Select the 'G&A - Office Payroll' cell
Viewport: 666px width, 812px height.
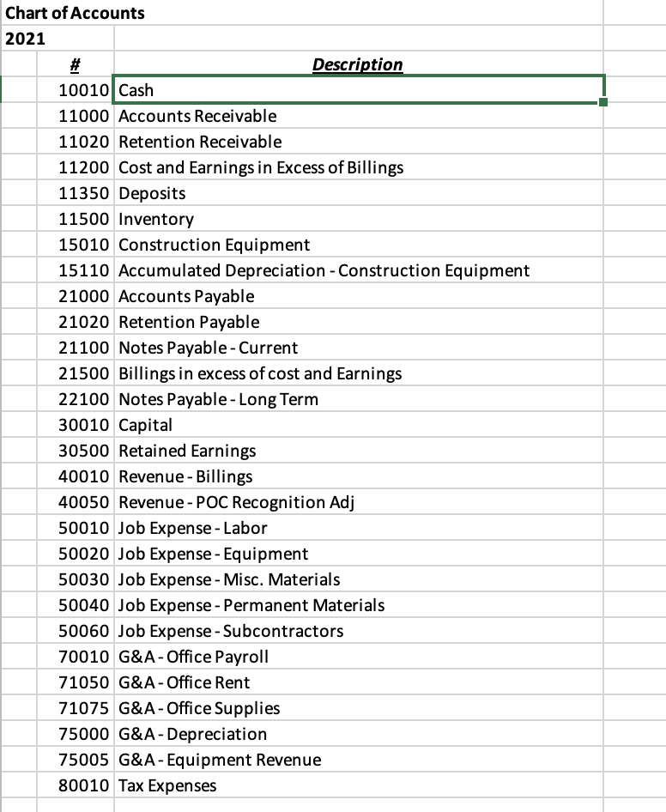tap(359, 657)
